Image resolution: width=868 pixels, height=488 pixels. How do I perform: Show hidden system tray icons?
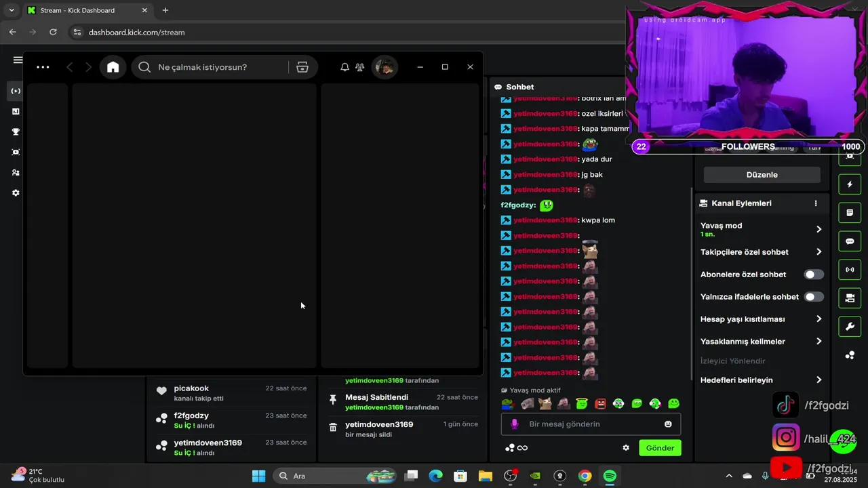coord(729,476)
